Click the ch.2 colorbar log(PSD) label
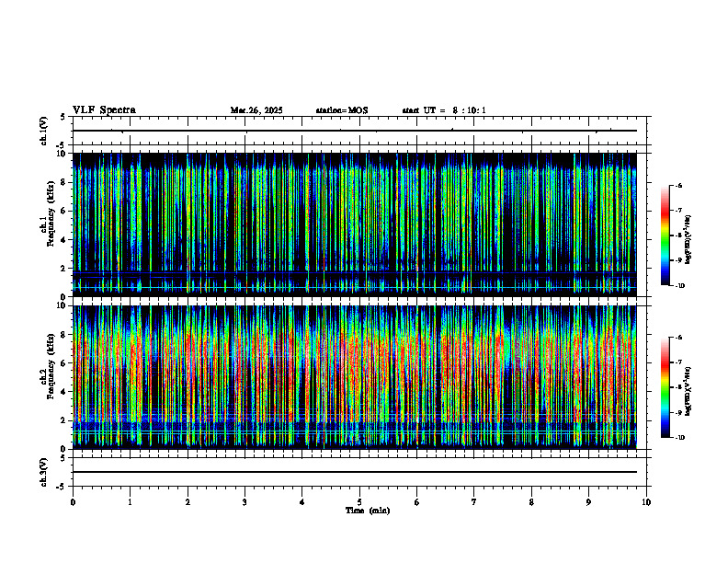This screenshot has height=563, width=728. (688, 391)
